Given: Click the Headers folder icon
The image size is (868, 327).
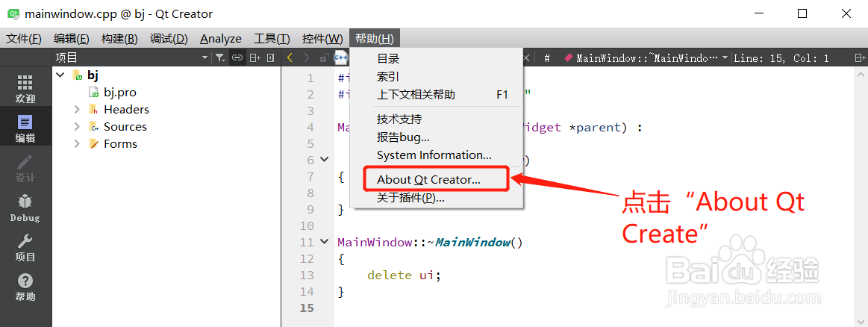Looking at the screenshot, I should coord(93,110).
